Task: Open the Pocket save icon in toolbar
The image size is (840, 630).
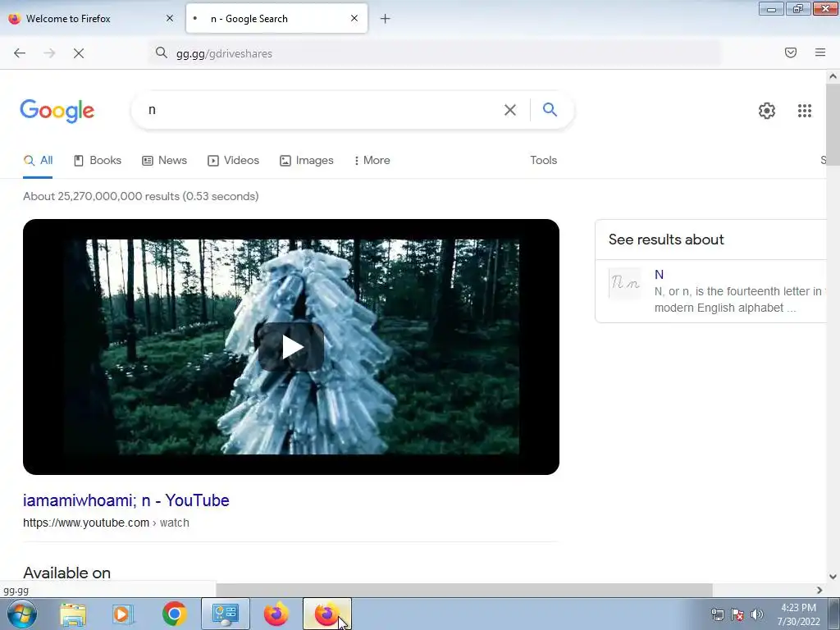Action: [791, 52]
